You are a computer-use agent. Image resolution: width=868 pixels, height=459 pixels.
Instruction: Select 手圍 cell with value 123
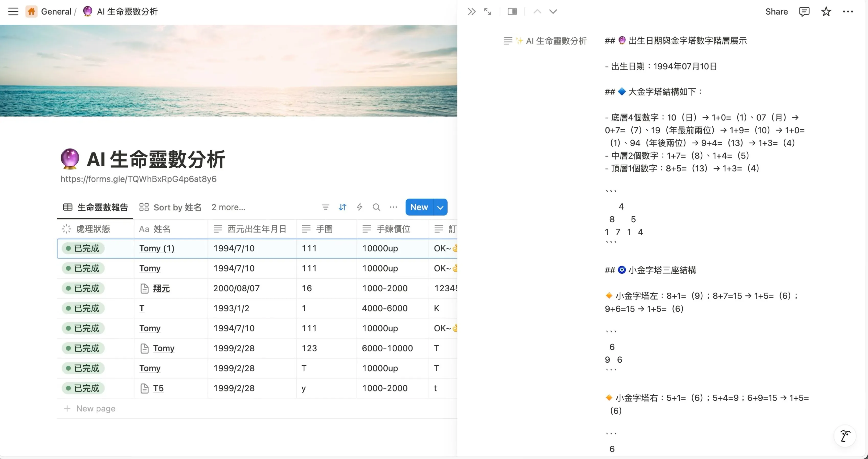326,348
